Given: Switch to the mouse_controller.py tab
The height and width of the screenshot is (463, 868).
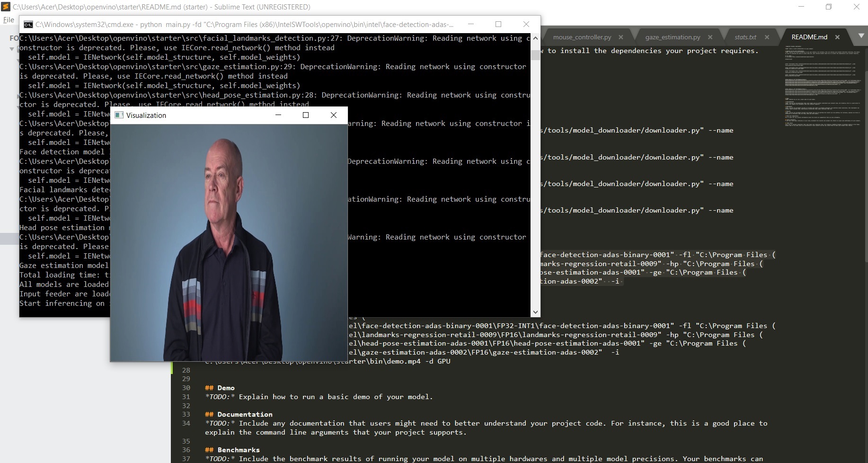Looking at the screenshot, I should (582, 37).
